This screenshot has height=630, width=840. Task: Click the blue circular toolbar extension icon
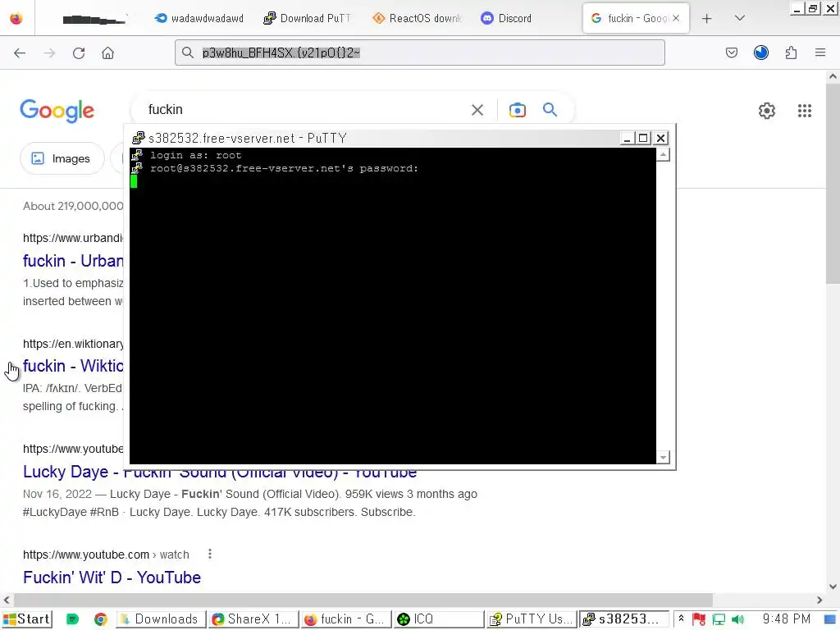coord(760,52)
